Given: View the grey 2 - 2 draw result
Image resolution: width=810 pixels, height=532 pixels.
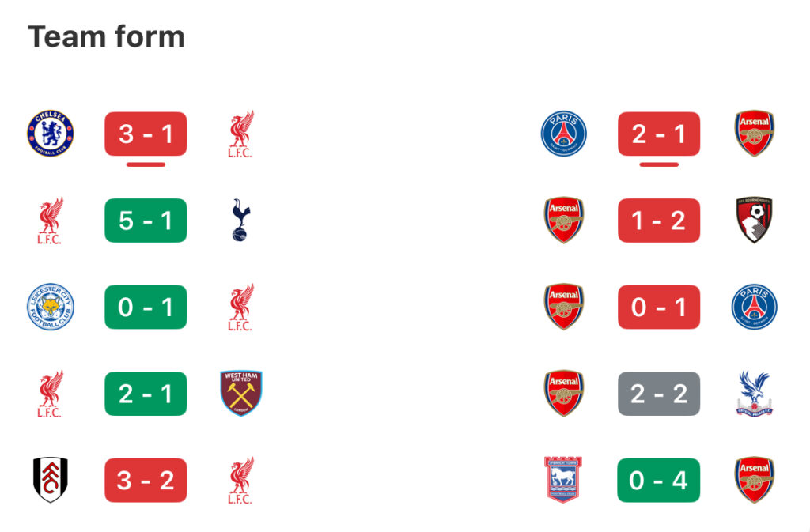Looking at the screenshot, I should (659, 394).
